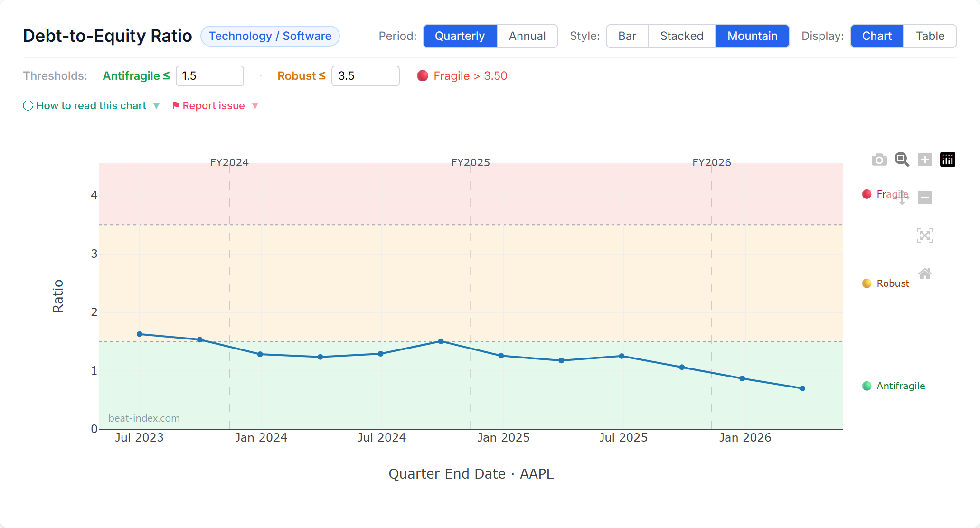Click the Jan 2025 axis label
The width and height of the screenshot is (980, 528).
point(503,437)
